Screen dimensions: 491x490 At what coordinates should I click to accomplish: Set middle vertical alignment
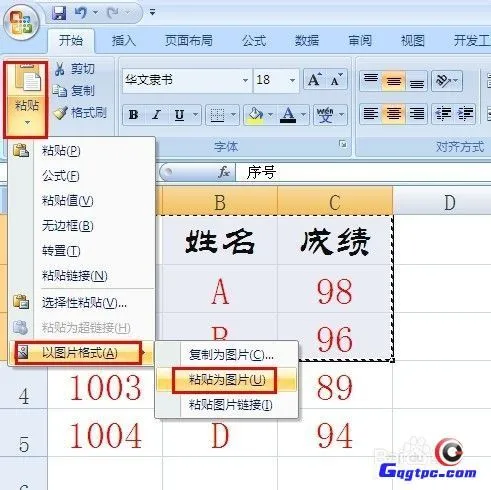pyautogui.click(x=394, y=80)
